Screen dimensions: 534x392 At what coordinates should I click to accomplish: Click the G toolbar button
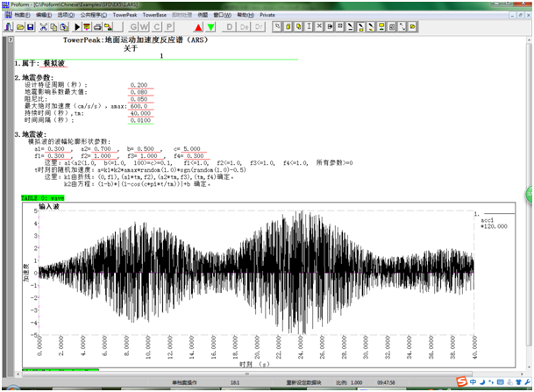pos(133,27)
